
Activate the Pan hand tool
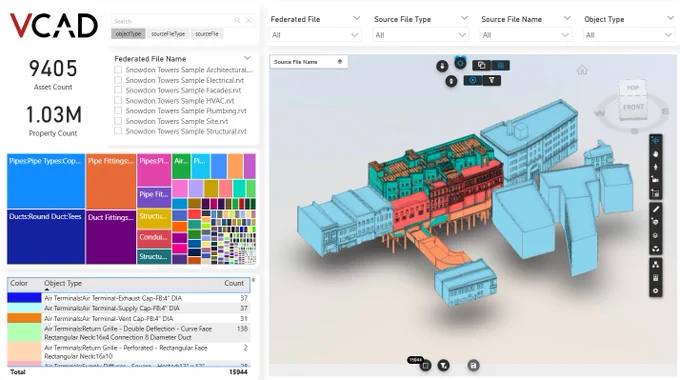pyautogui.click(x=655, y=154)
